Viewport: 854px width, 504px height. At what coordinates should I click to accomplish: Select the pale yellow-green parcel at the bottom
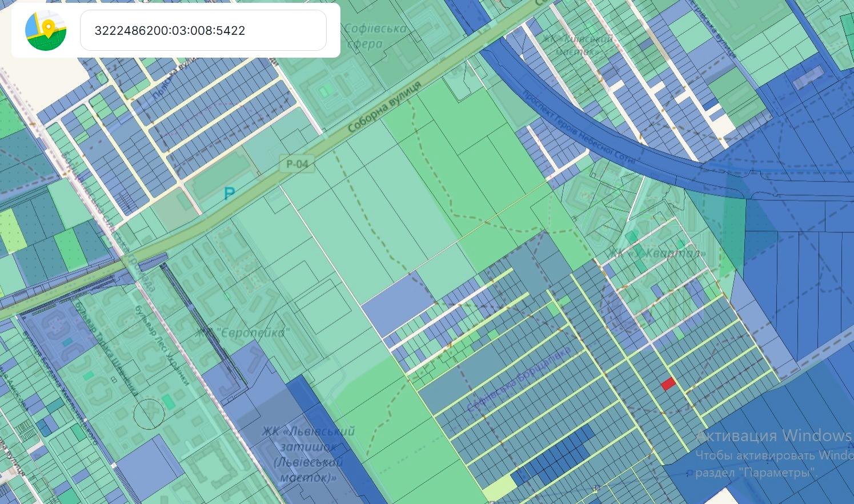click(x=499, y=489)
